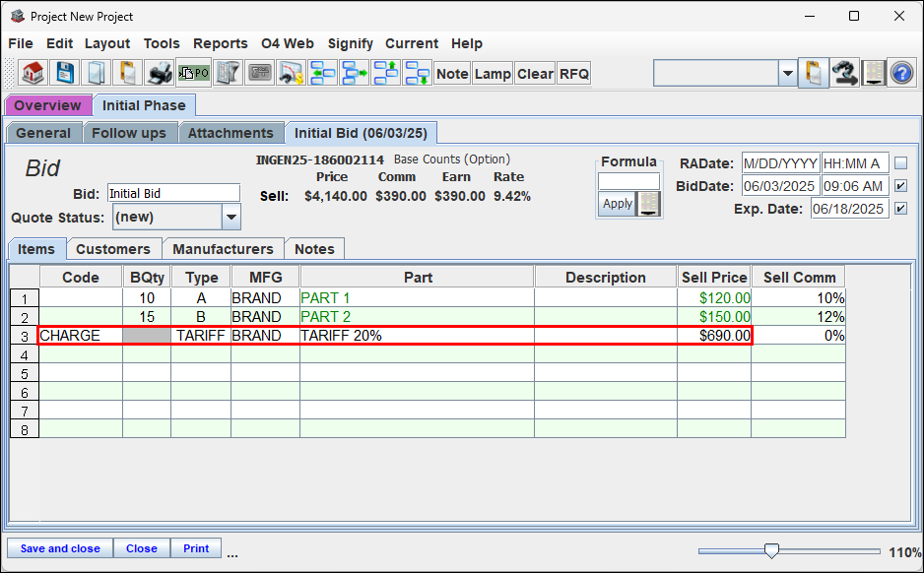Click the binoculars search icon
Viewport: 924px width, 573px height.
[844, 74]
